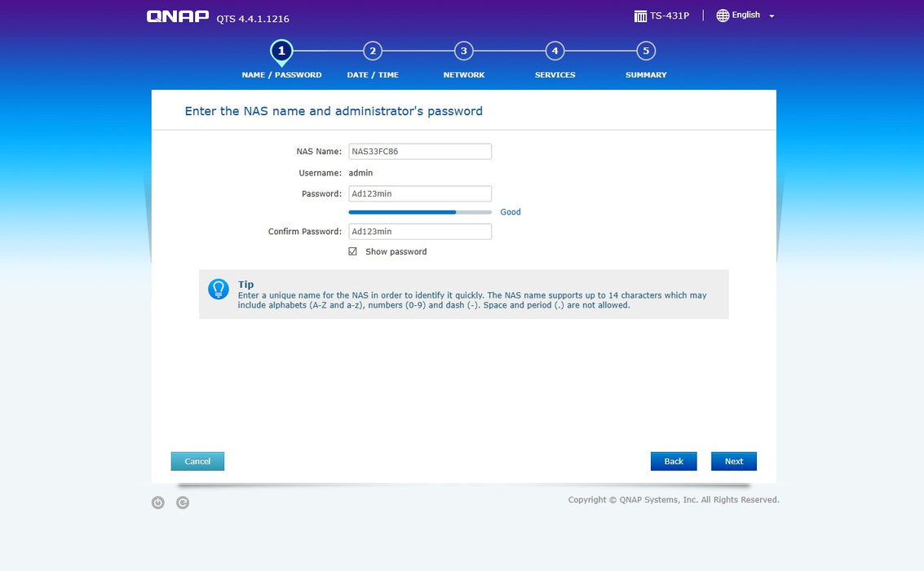The width and height of the screenshot is (924, 571).
Task: Click the Back button
Action: tap(674, 462)
